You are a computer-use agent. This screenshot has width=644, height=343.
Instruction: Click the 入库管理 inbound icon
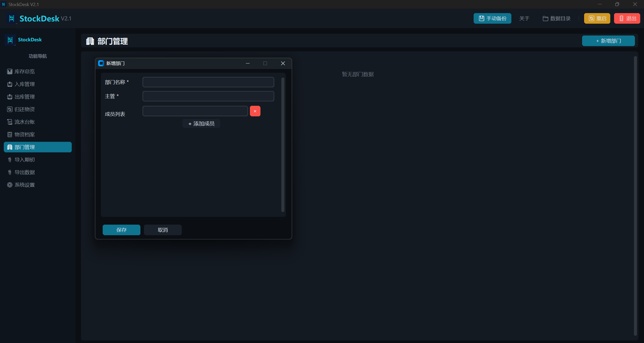[10, 84]
